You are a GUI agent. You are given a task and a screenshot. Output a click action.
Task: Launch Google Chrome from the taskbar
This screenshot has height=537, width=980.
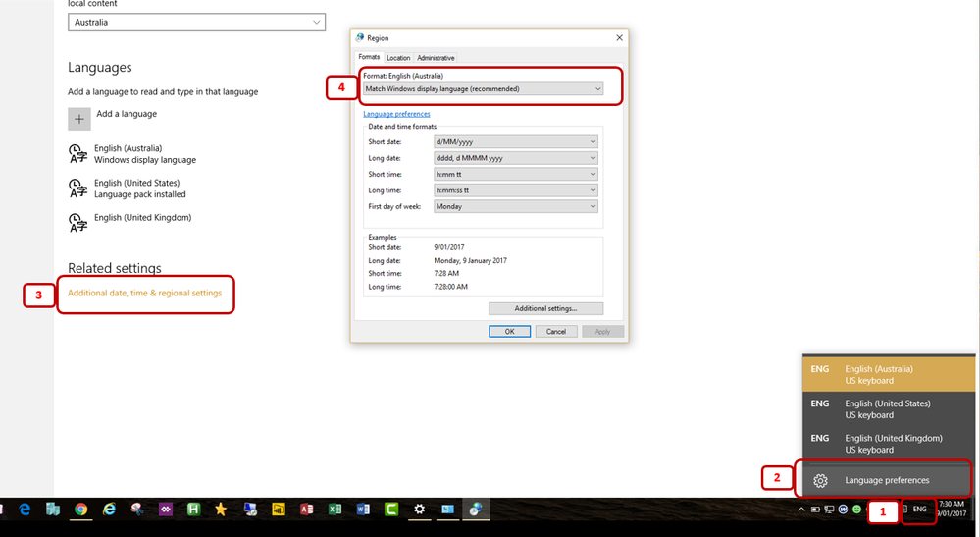(x=80, y=510)
